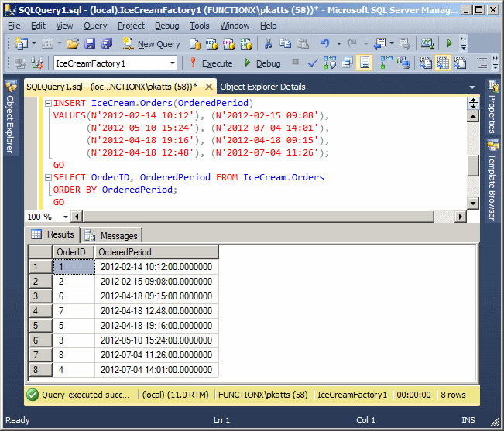
Task: Open an Analysis Services MDX Query
Action: coord(211,43)
